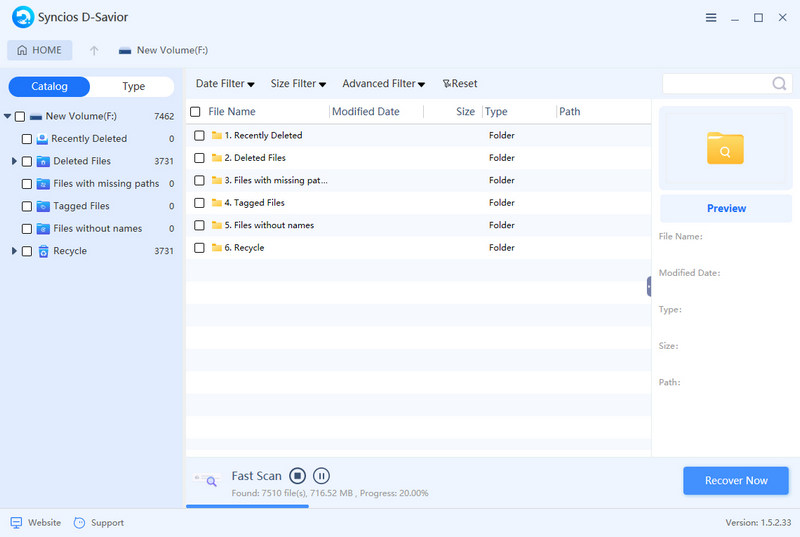Viewport: 800px width, 537px height.
Task: Click the Files with missing paths sidebar icon
Action: 43,184
